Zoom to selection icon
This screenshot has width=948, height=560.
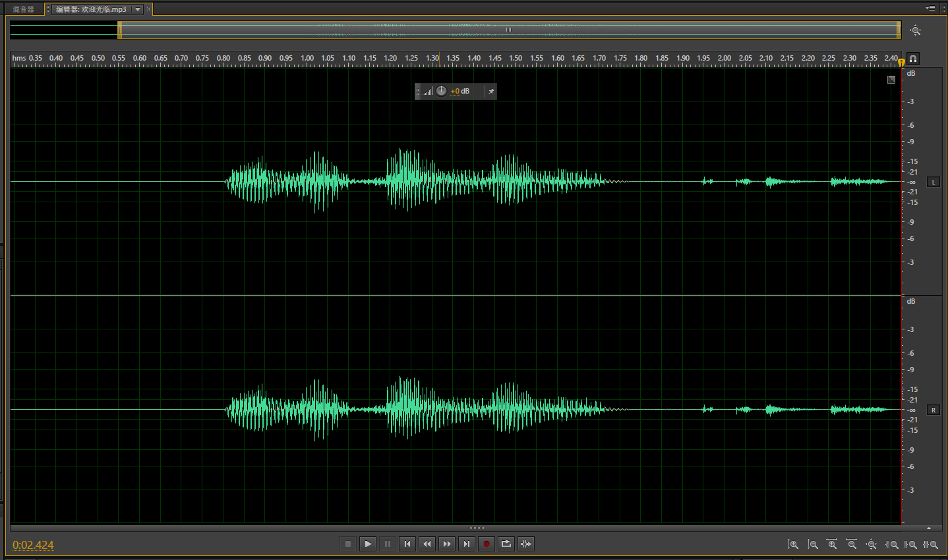pos(930,544)
